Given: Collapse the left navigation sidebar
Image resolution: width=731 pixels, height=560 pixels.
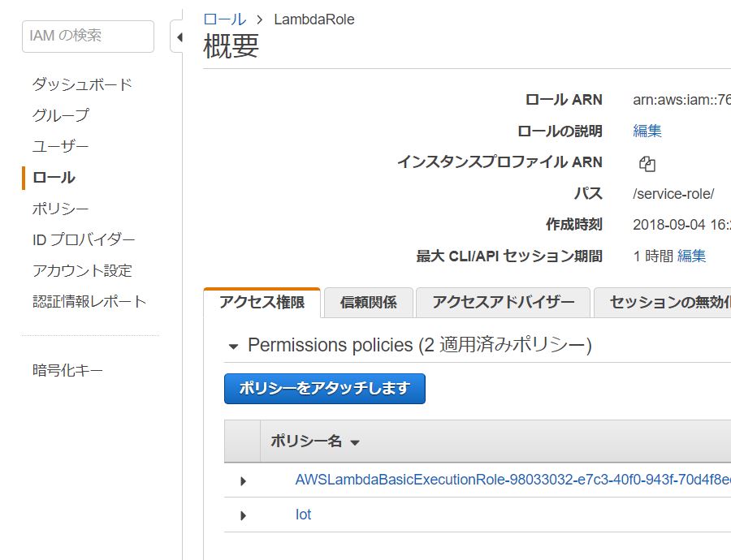Looking at the screenshot, I should click(180, 37).
